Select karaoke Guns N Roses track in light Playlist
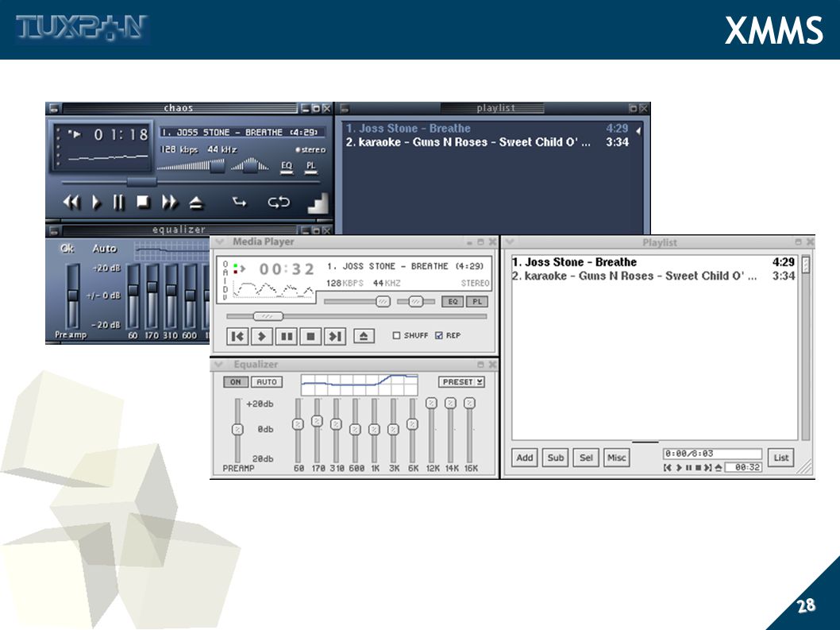 653,276
